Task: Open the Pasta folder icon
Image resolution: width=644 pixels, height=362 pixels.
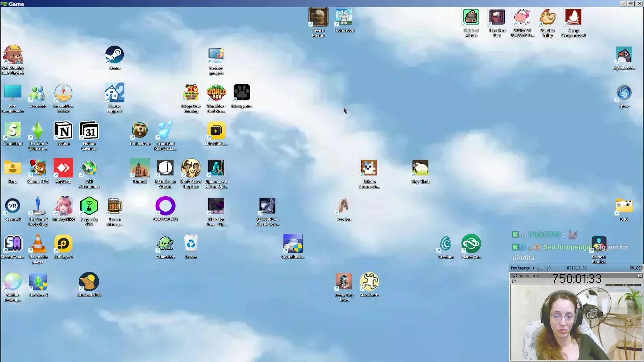Action: tap(13, 168)
